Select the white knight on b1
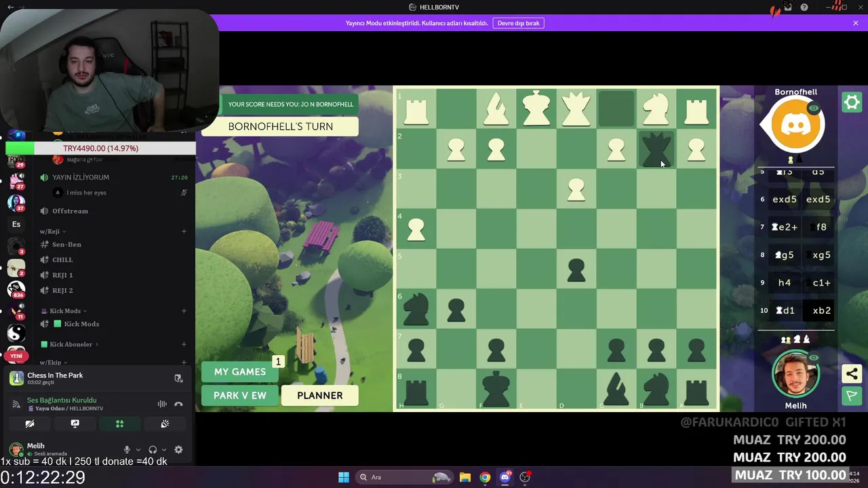 point(656,108)
